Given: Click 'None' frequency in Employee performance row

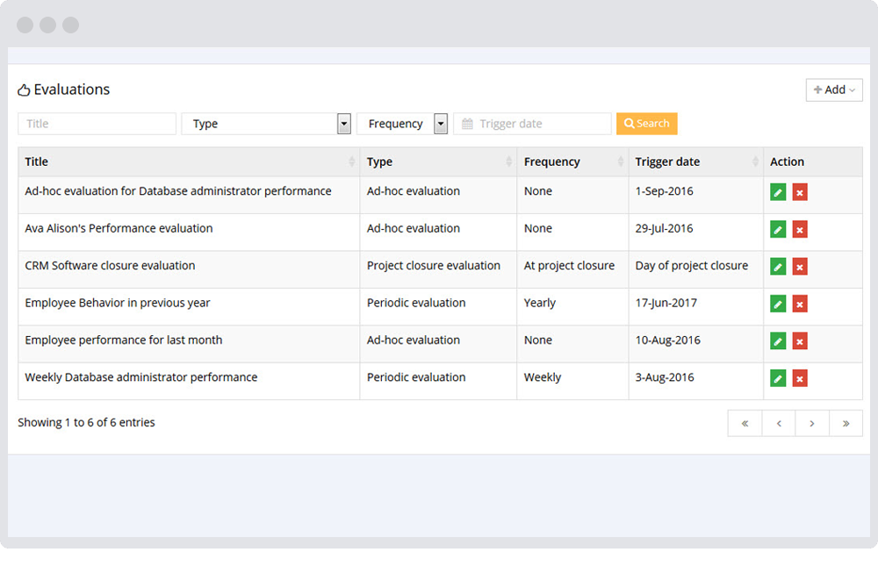Looking at the screenshot, I should pos(538,340).
